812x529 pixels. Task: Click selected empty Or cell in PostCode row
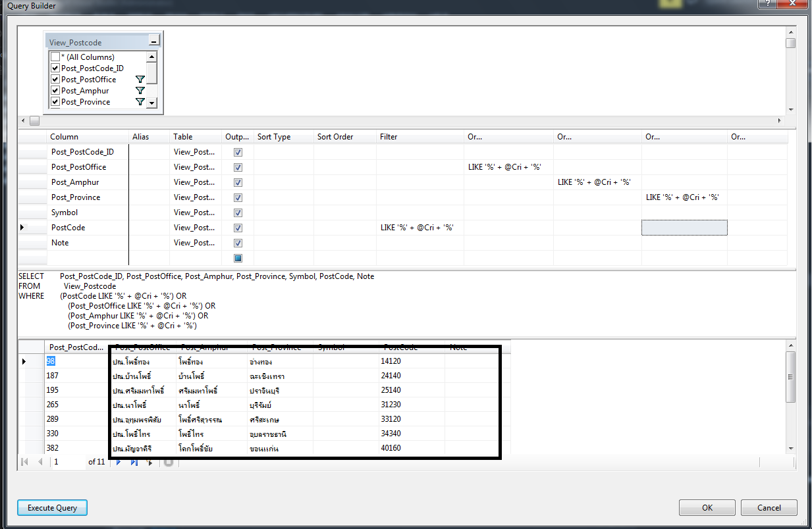click(x=684, y=228)
